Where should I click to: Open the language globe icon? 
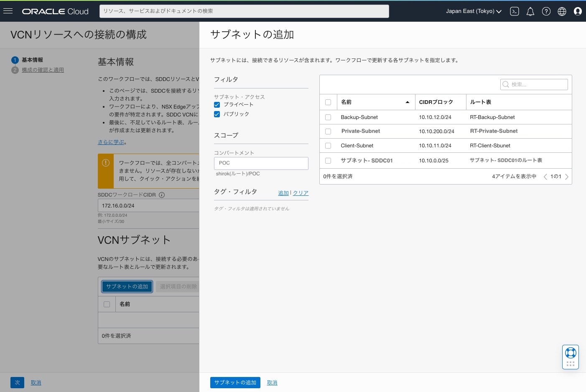562,11
